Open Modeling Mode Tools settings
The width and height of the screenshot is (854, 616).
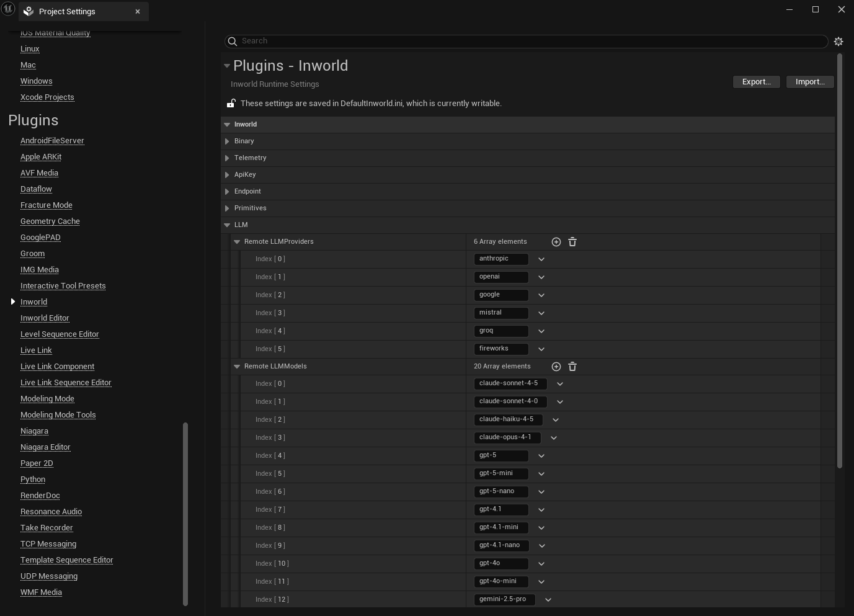click(58, 415)
